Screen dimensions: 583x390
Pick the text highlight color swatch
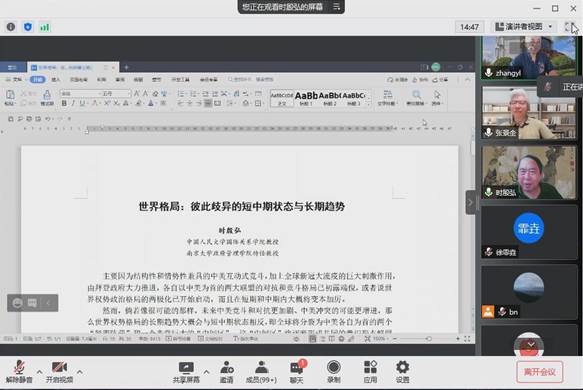138,103
